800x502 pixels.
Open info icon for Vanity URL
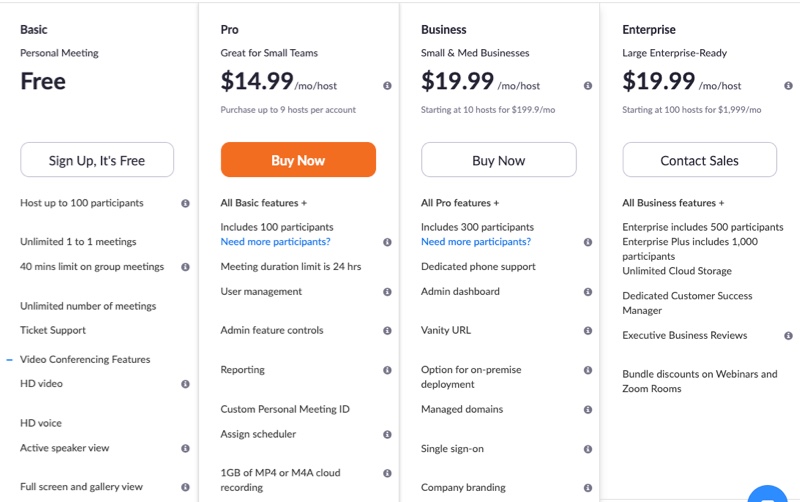pos(588,331)
